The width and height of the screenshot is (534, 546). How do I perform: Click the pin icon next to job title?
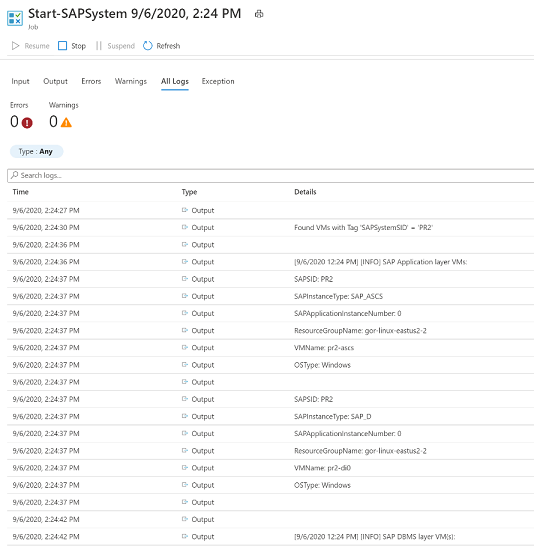259,14
